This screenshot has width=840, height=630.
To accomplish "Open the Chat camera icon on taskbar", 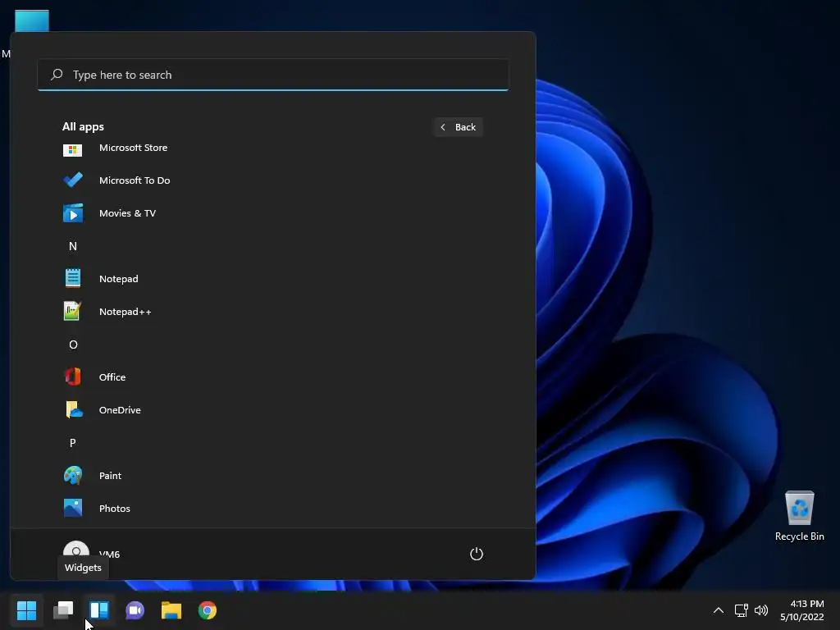I will (135, 610).
